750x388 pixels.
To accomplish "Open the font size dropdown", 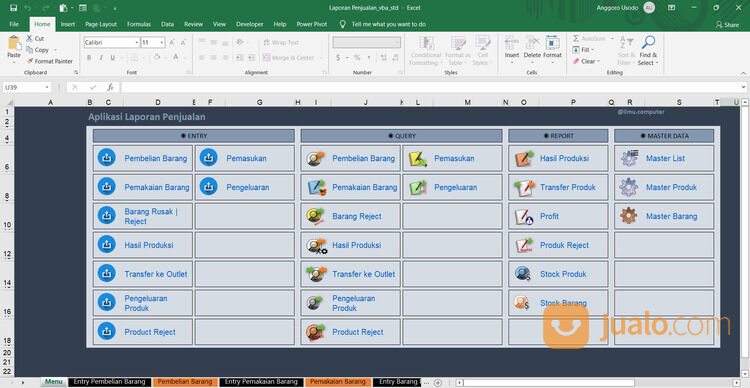I will 162,43.
